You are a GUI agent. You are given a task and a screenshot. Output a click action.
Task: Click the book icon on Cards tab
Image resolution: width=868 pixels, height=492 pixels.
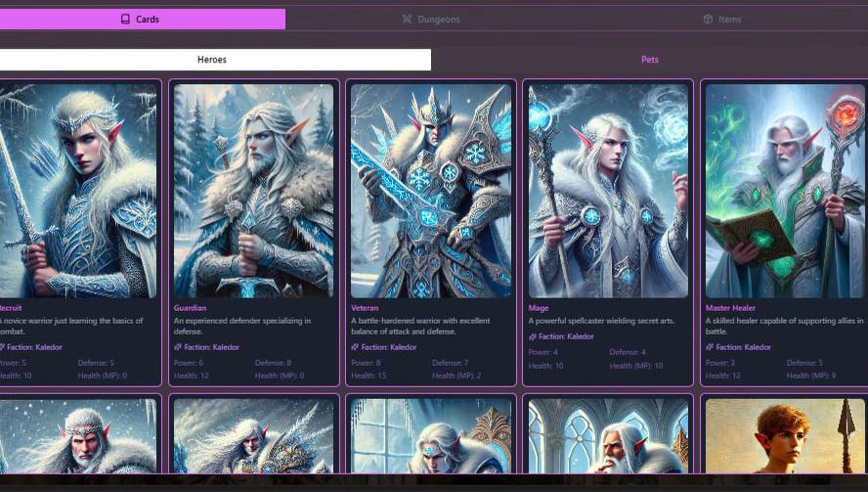tap(125, 20)
